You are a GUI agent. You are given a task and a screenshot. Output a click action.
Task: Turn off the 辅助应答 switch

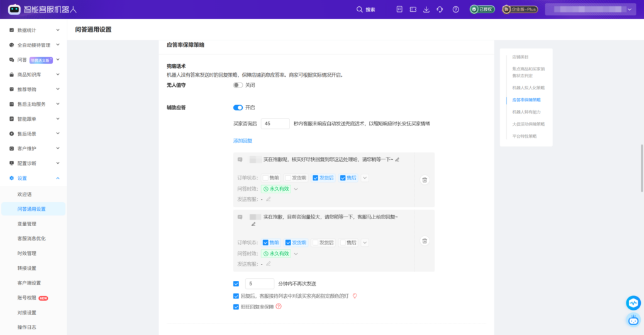pyautogui.click(x=238, y=108)
